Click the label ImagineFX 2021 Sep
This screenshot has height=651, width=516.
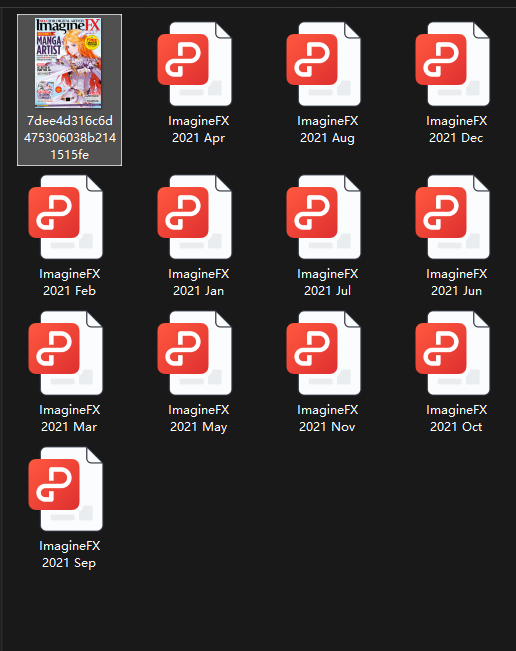pos(69,554)
